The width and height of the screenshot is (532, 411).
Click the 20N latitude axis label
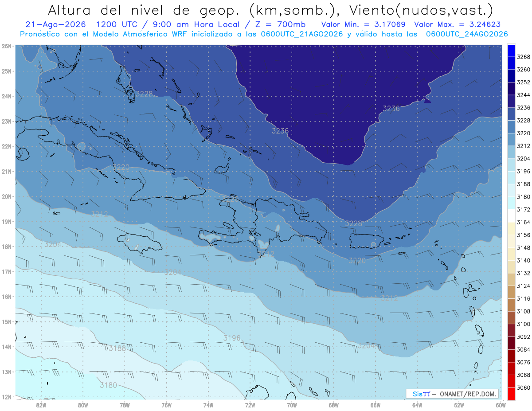point(6,196)
